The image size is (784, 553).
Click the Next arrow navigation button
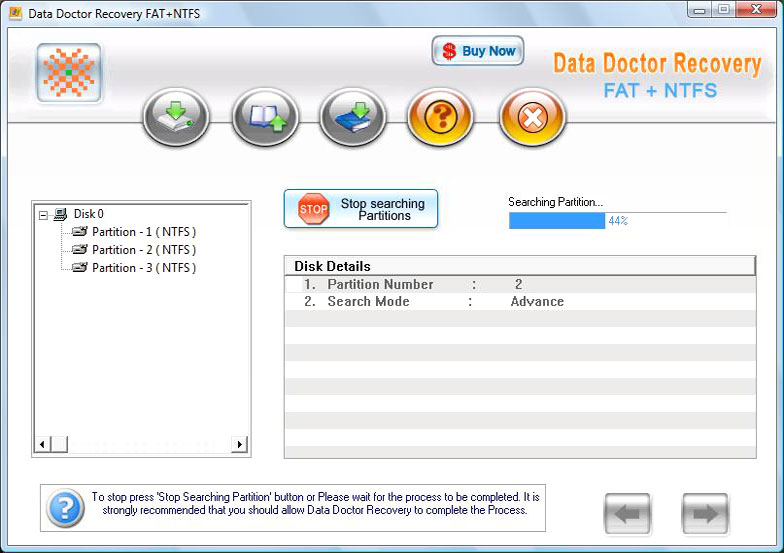point(705,514)
